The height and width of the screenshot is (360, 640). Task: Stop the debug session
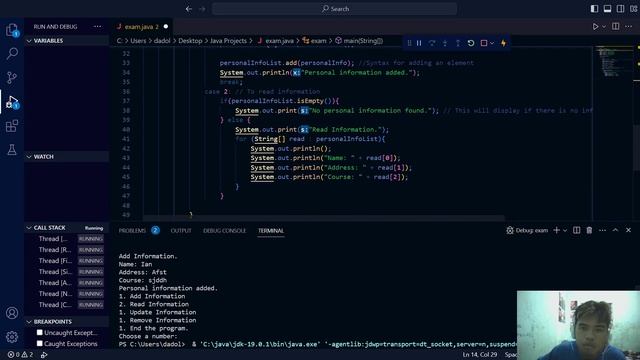pyautogui.click(x=484, y=43)
